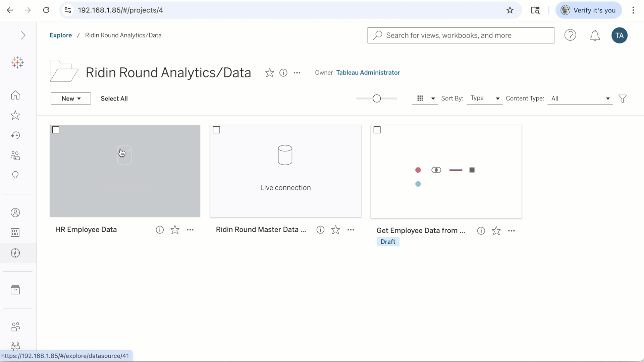This screenshot has width=644, height=362.
Task: Open Users in the sidebar
Action: (15, 327)
